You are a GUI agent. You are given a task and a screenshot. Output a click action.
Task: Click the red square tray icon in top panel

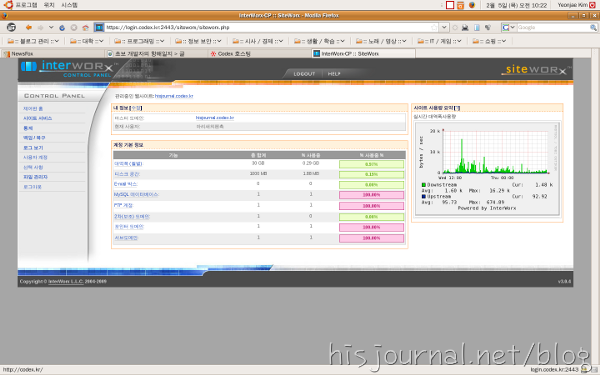coord(450,5)
